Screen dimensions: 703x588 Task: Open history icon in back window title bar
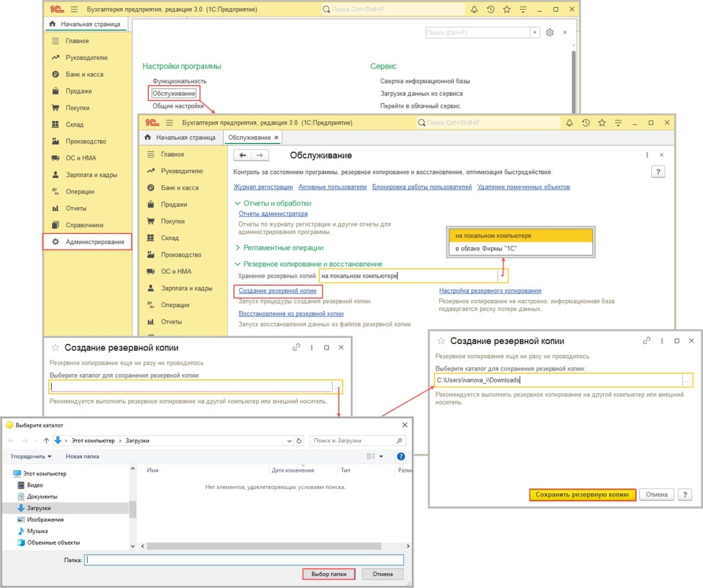pyautogui.click(x=490, y=9)
